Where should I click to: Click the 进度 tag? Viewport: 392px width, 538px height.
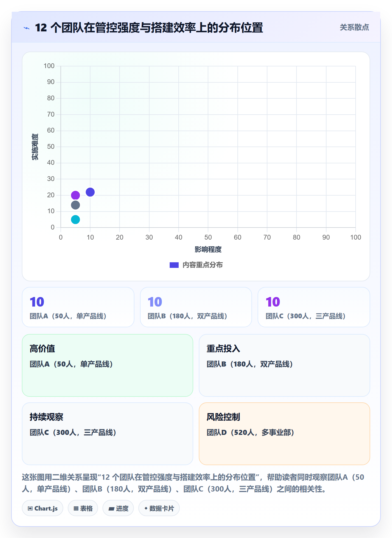tap(118, 508)
